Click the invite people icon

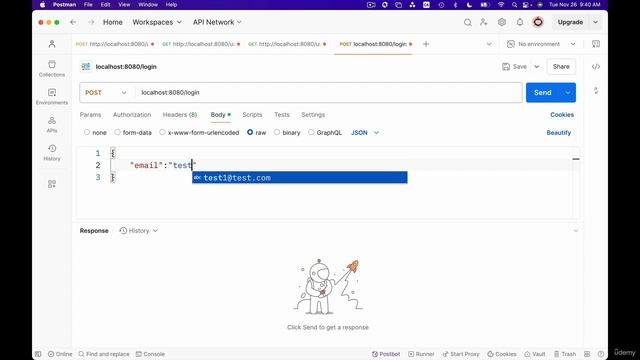[x=484, y=22]
